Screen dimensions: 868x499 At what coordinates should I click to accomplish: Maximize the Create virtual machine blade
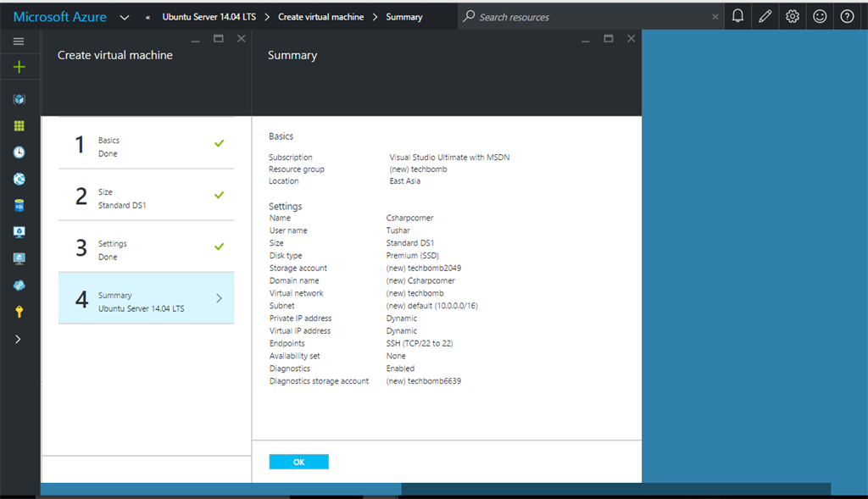pos(219,39)
